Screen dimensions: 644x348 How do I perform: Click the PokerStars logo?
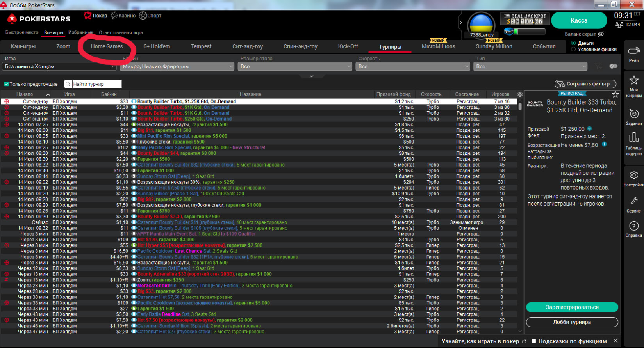tap(39, 19)
